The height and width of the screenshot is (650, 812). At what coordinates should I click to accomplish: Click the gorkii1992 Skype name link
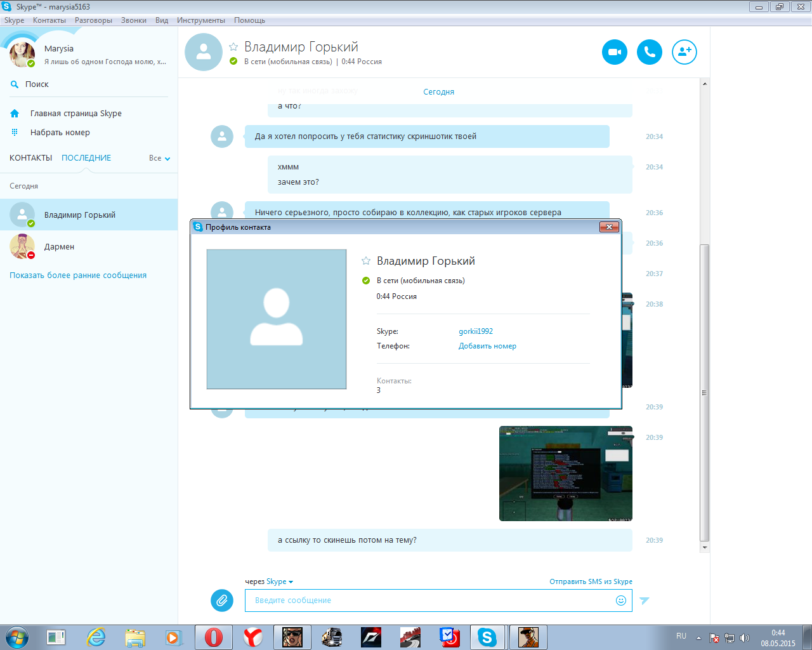tap(476, 331)
